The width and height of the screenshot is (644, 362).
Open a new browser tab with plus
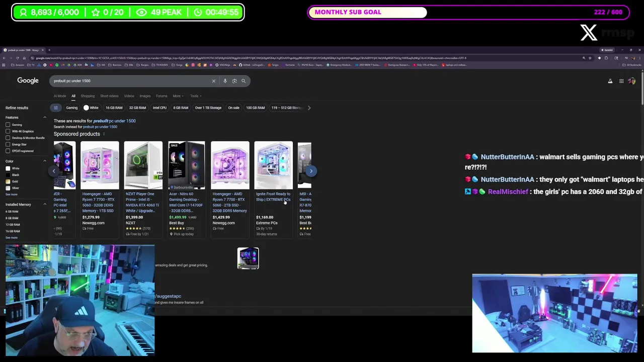pyautogui.click(x=49, y=50)
